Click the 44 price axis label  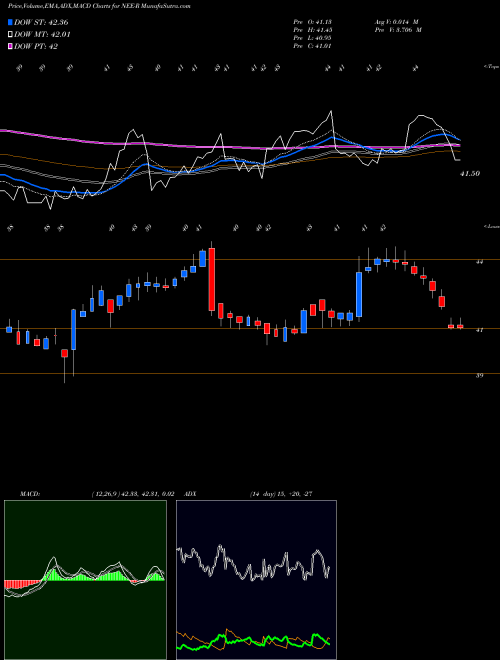click(x=479, y=262)
